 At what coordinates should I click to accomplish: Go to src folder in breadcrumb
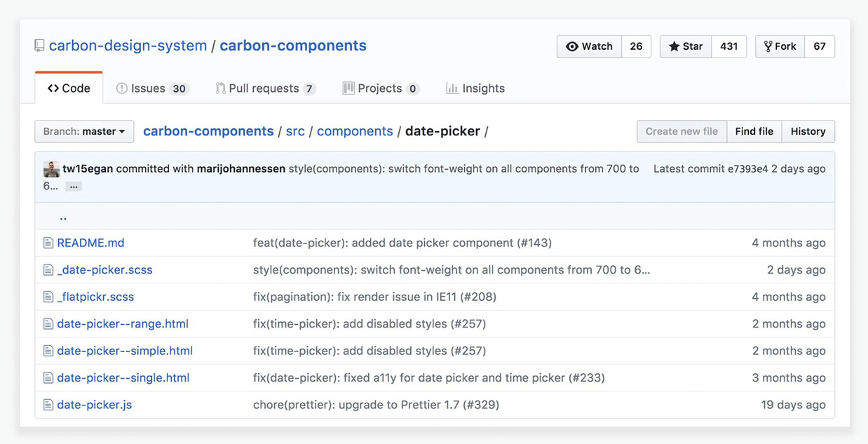coord(295,131)
